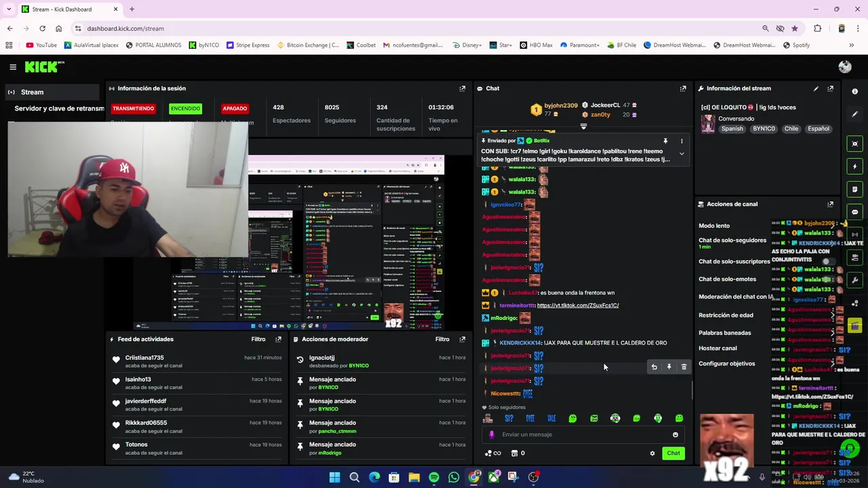Screen dimensions: 868x488
Task: Open Configurar objetivos channel action
Action: tap(726, 364)
